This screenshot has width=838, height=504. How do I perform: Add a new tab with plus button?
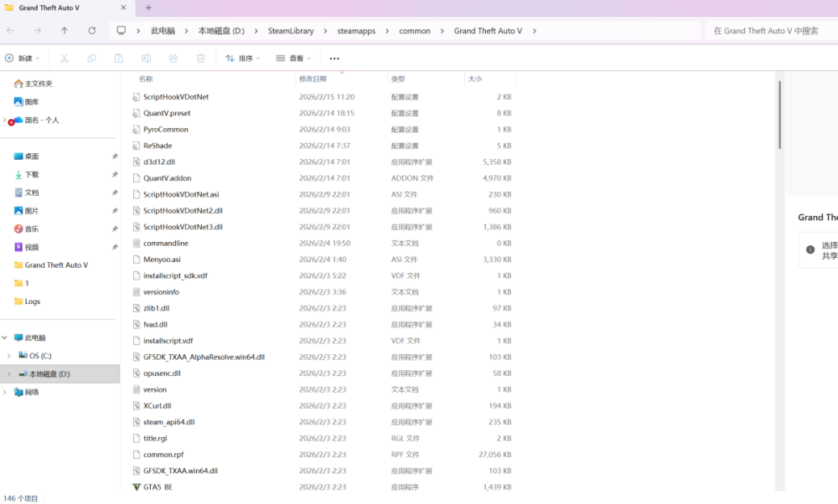pyautogui.click(x=148, y=8)
